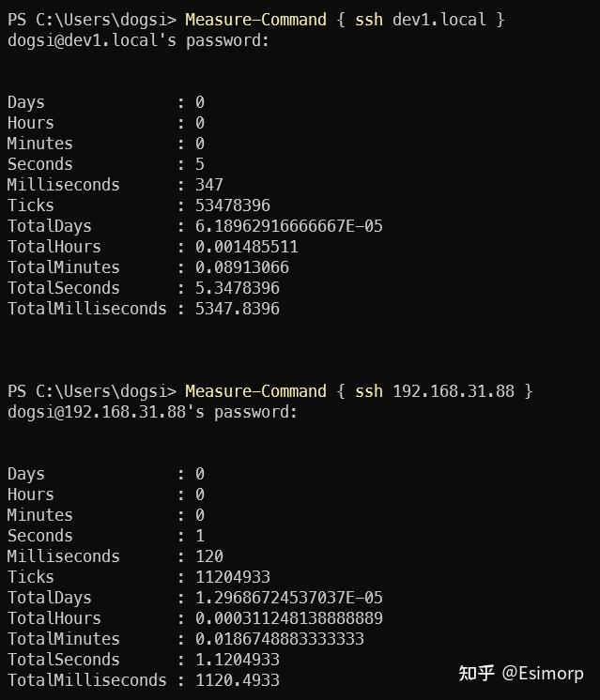Click the TotalHours value 0.000311248138888889
Viewport: 600px width, 700px height.
point(289,618)
